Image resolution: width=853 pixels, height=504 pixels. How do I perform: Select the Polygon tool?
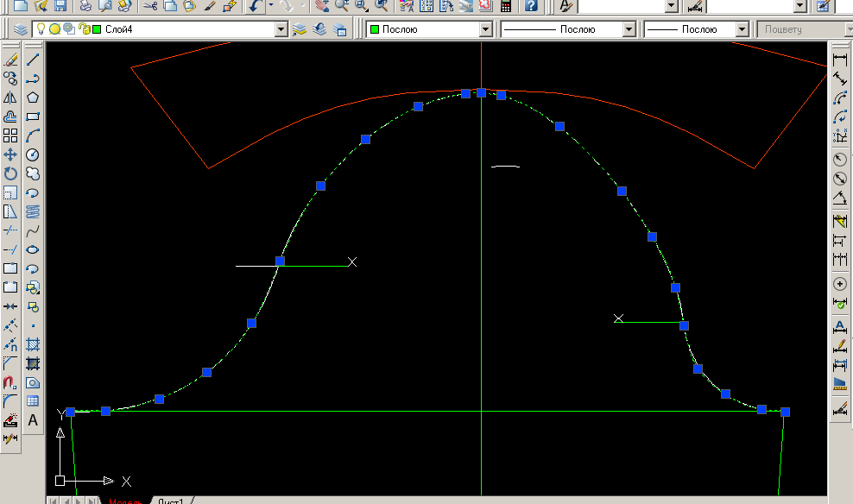tap(33, 98)
